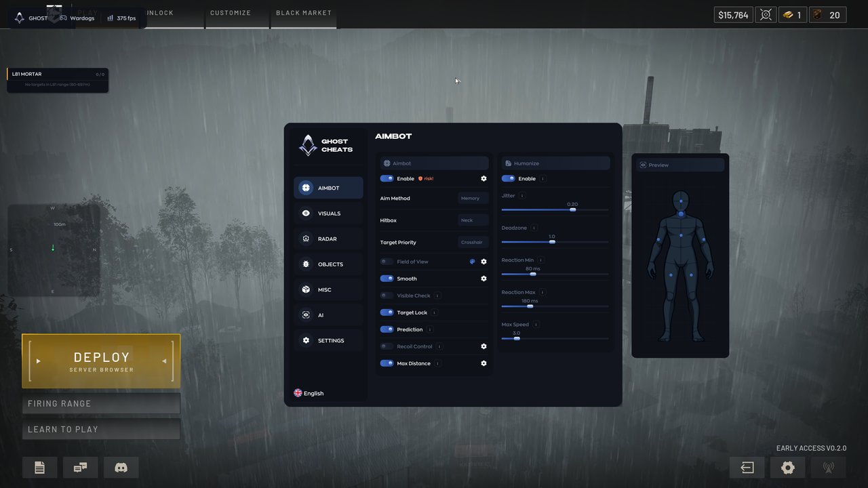Viewport: 868px width, 488px height.
Task: Click the crosshair icon next to cash
Action: pyautogui.click(x=766, y=15)
